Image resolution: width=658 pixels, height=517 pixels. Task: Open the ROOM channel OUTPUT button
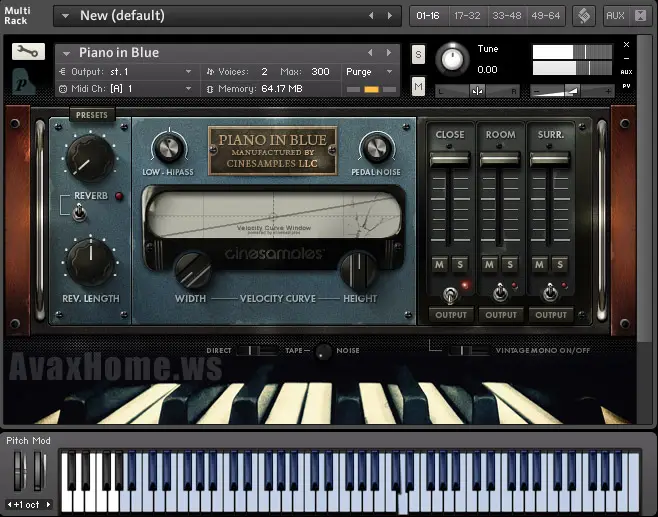click(x=501, y=315)
